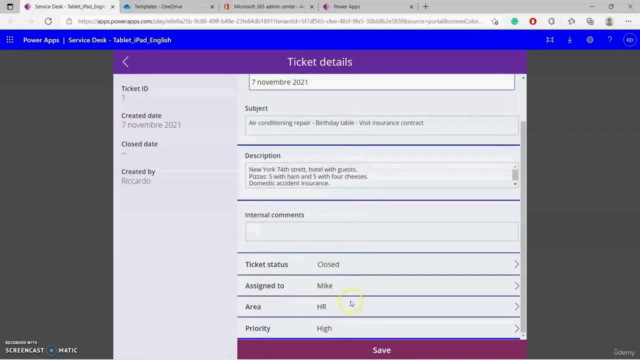Click the Created by value Riccardo
Image resolution: width=640 pixels, height=360 pixels.
[x=136, y=181]
